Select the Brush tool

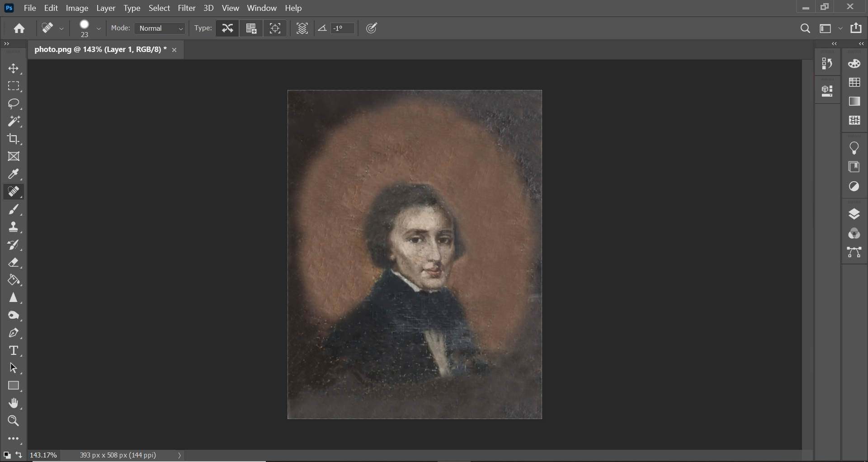tap(14, 210)
